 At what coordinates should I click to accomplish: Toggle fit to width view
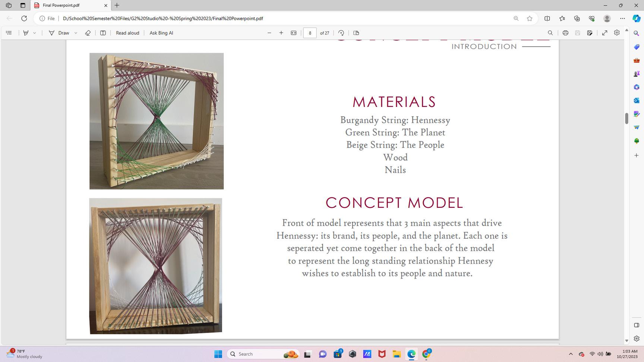click(x=294, y=33)
